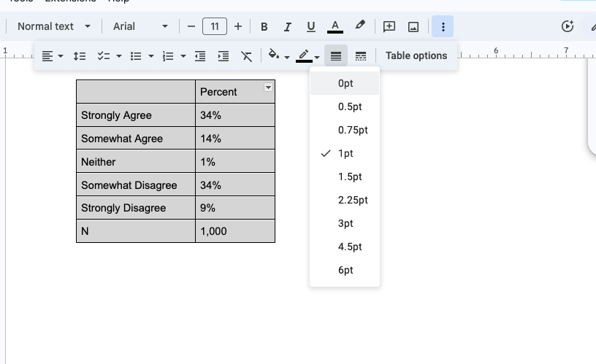Toggle bold formatting

click(264, 27)
